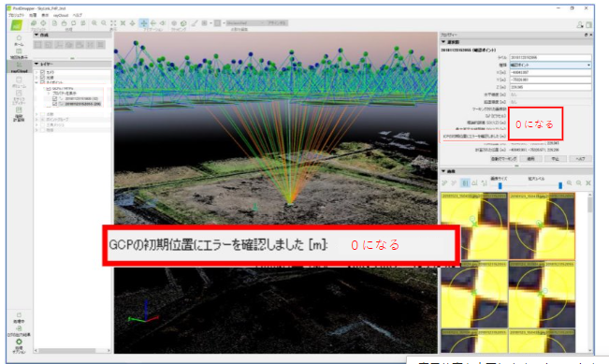Screen dimensions: 609x364
Task: Open the 種類 (Type) dropdown in properties
Action: [550, 65]
